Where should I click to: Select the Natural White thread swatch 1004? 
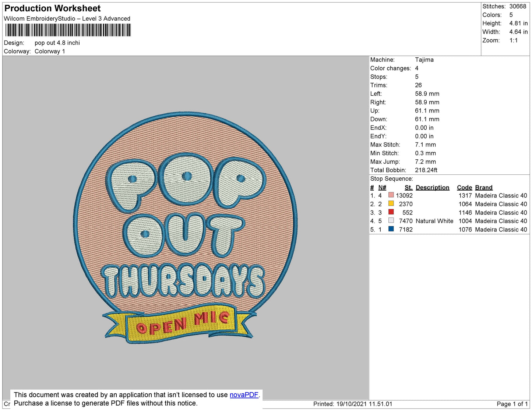click(391, 220)
